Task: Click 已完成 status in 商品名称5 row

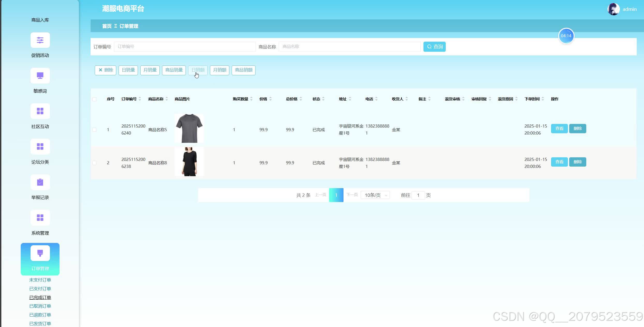Action: pyautogui.click(x=319, y=130)
